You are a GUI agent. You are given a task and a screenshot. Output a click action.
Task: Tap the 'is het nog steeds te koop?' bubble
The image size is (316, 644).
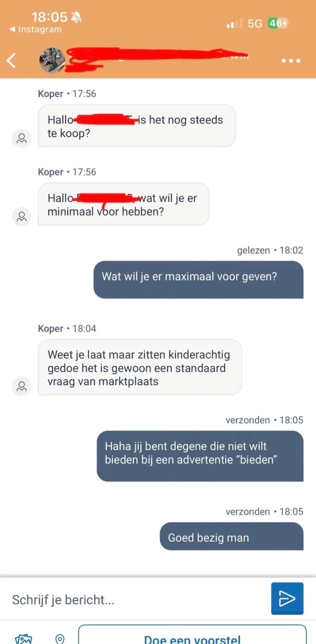(x=137, y=126)
